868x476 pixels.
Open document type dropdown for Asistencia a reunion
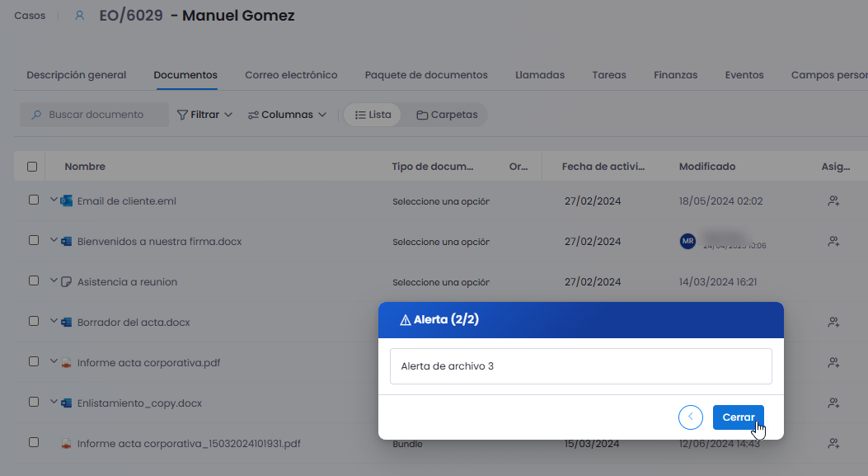click(x=441, y=283)
